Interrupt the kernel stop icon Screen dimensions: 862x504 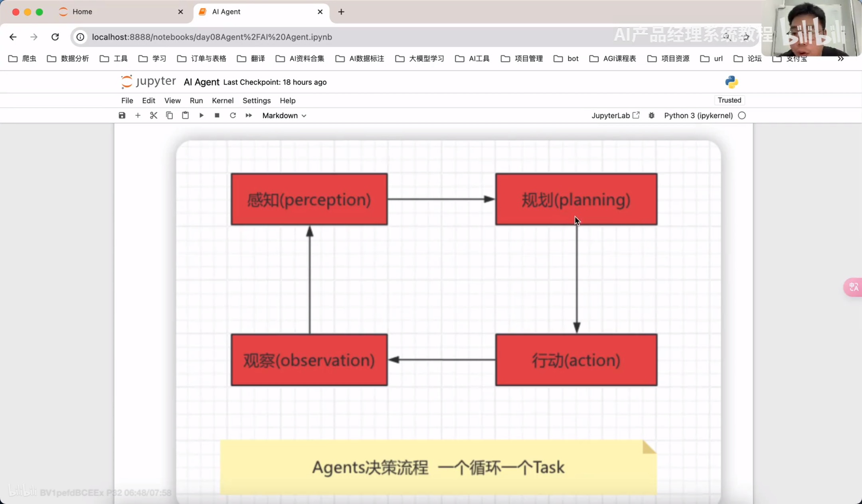point(217,115)
